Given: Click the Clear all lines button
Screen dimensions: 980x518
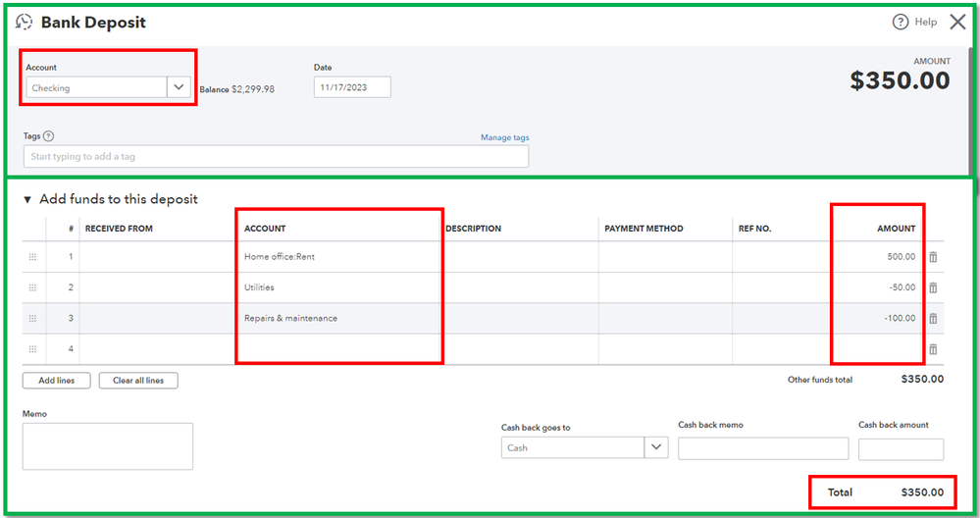Looking at the screenshot, I should click(x=138, y=380).
